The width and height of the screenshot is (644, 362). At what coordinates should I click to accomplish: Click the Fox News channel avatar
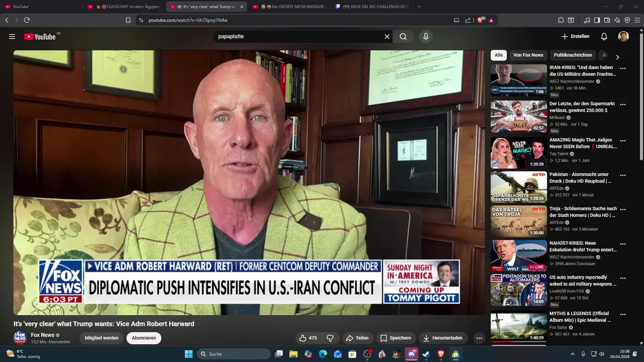(20, 337)
